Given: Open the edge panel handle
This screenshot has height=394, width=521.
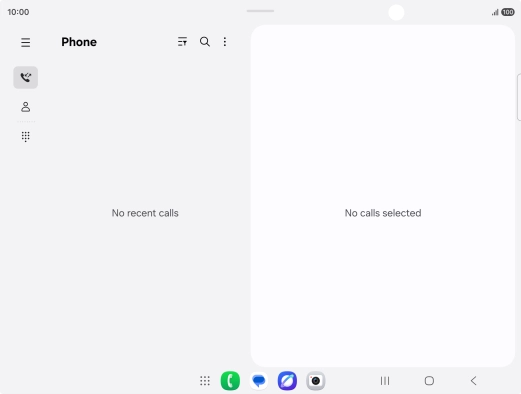Looking at the screenshot, I should click(x=519, y=97).
